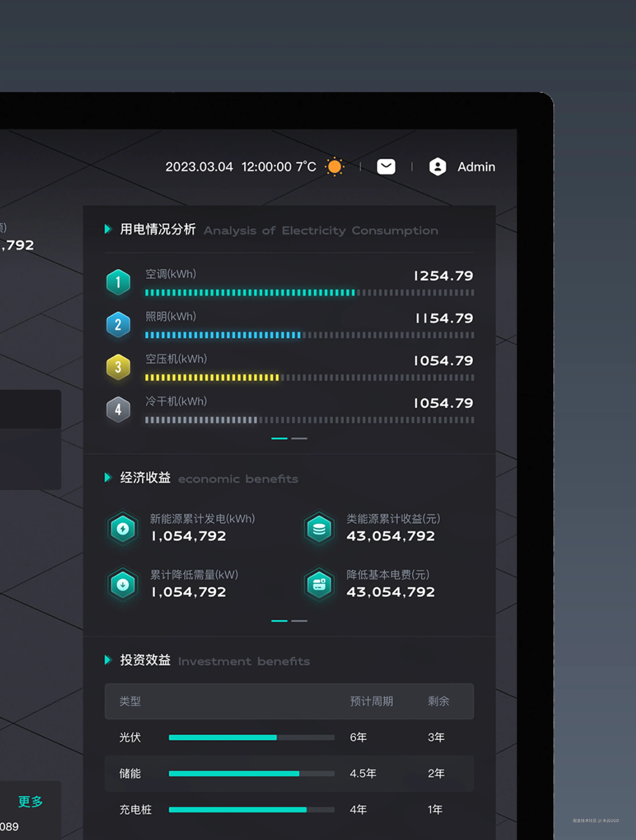The height and width of the screenshot is (840, 636).
Task: Click the coin stack icon beside 类能源累计收益
Action: (x=319, y=529)
